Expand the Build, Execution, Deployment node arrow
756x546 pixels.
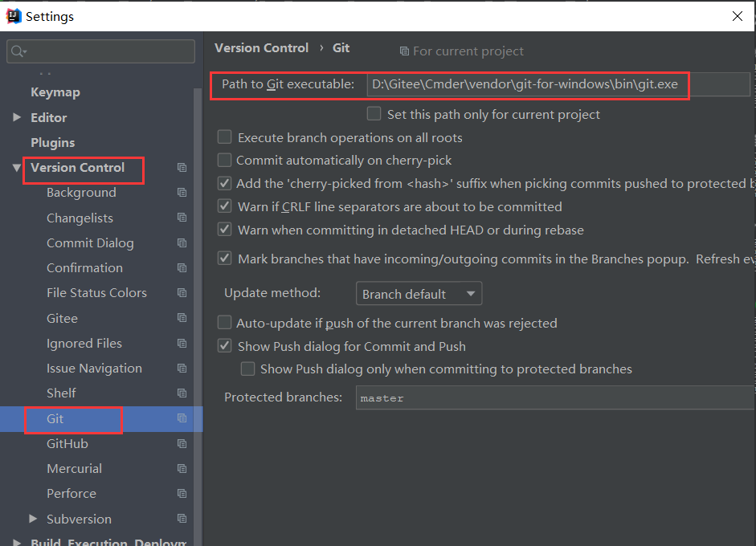pyautogui.click(x=17, y=543)
